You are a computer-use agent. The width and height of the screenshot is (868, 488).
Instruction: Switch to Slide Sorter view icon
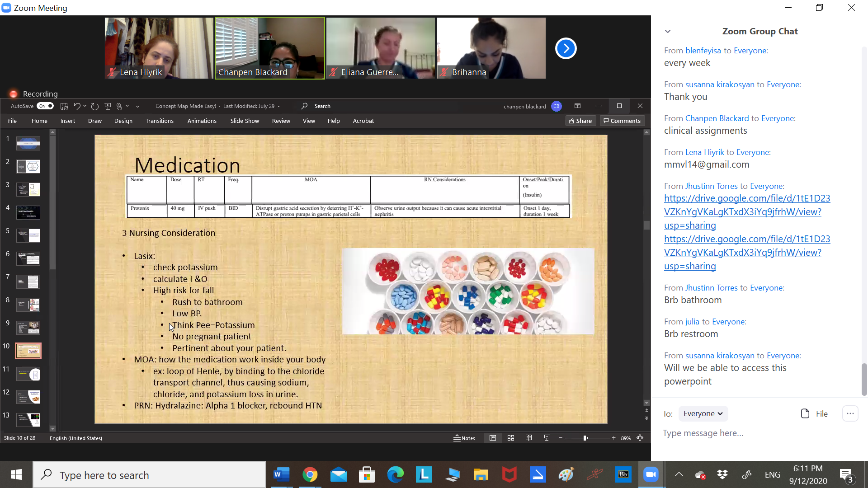point(511,438)
